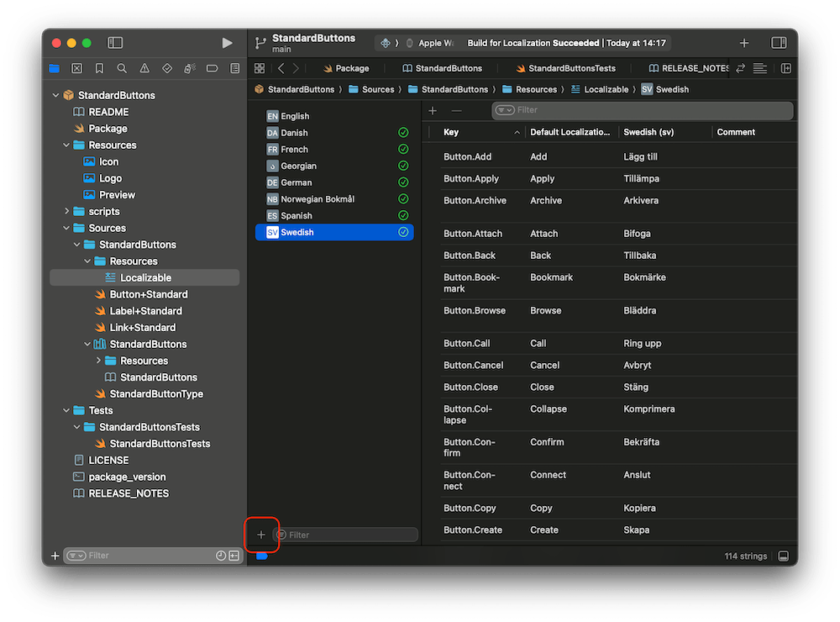Expand the Resources folder under documentation catalog
Viewport: 840px width, 622px height.
pyautogui.click(x=98, y=361)
